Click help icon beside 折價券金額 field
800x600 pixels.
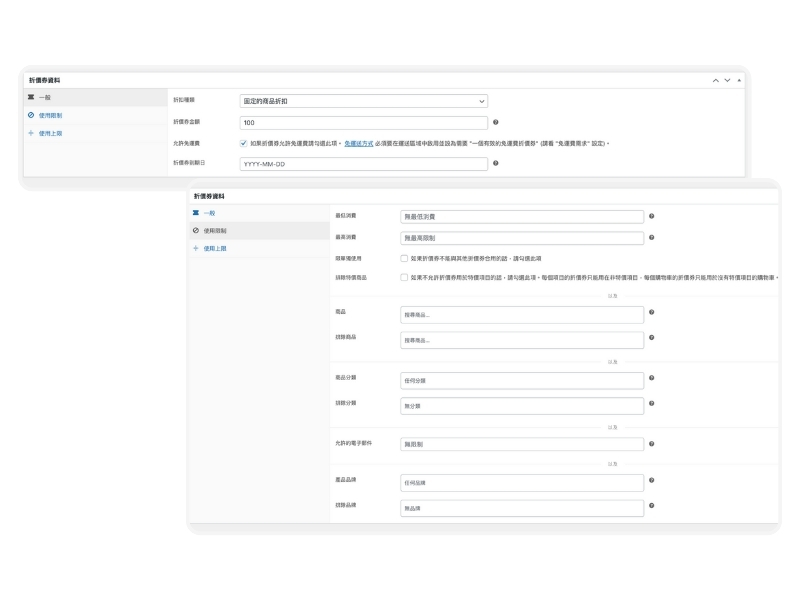[x=496, y=123]
